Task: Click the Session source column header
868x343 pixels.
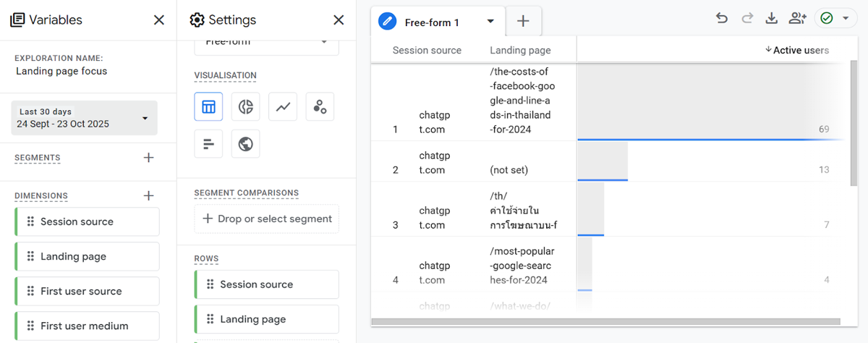Action: 427,50
